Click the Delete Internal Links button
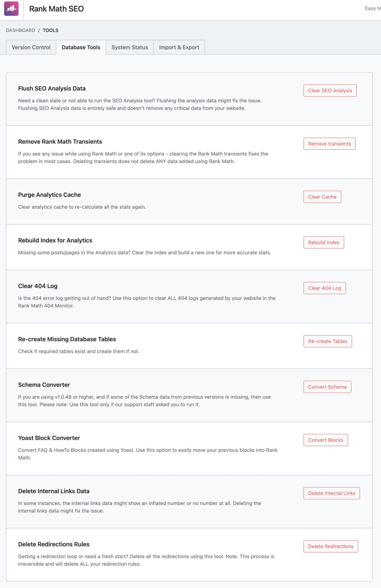 pos(332,493)
